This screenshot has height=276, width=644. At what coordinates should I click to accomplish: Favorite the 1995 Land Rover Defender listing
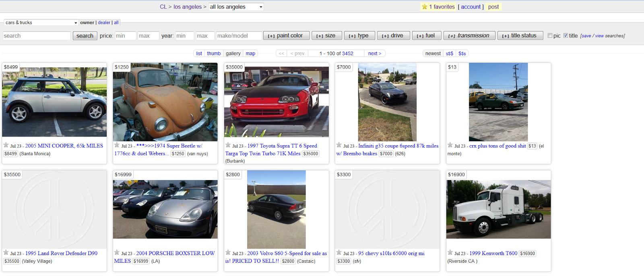[6, 253]
